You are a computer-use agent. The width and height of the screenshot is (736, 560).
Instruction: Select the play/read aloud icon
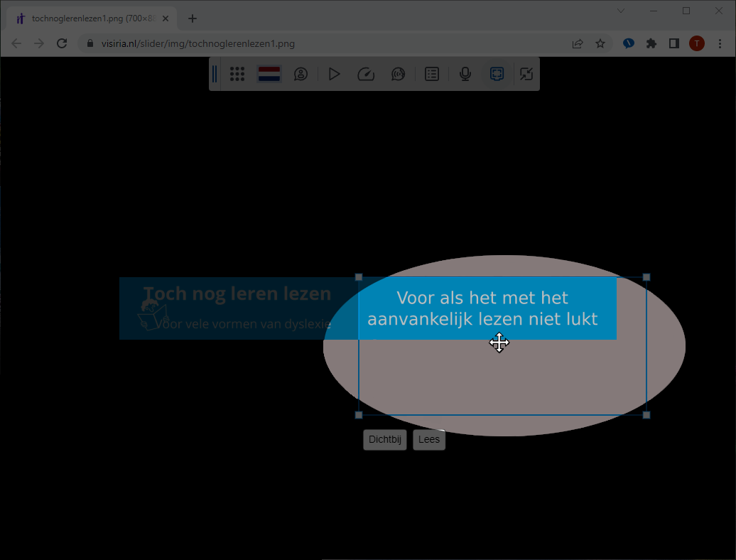(334, 74)
